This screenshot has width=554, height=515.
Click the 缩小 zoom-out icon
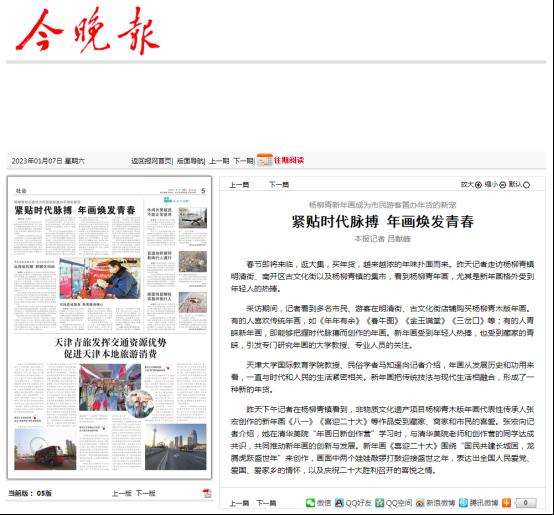pyautogui.click(x=502, y=185)
